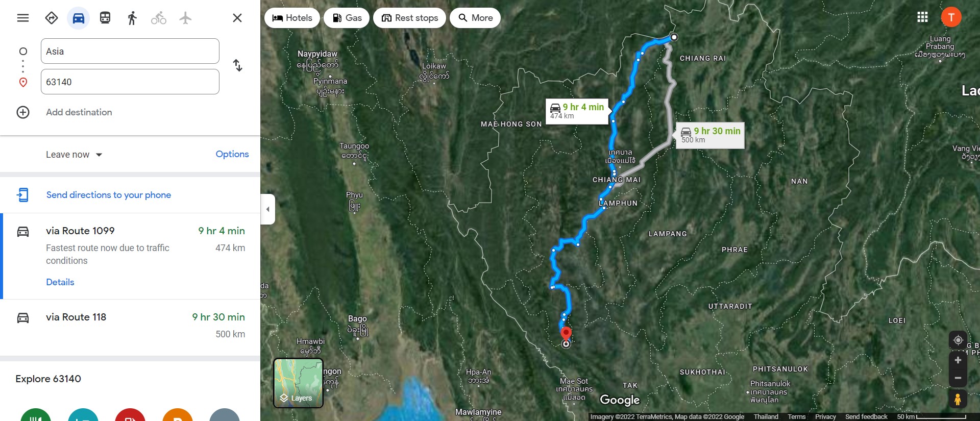
Task: Open Street View pegman
Action: pos(958,399)
